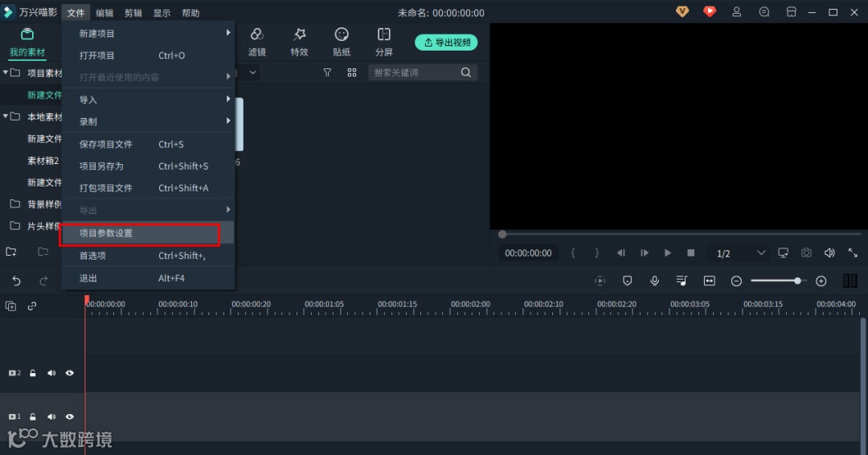Open 首选项 preferences entry
868x455 pixels.
tap(149, 255)
